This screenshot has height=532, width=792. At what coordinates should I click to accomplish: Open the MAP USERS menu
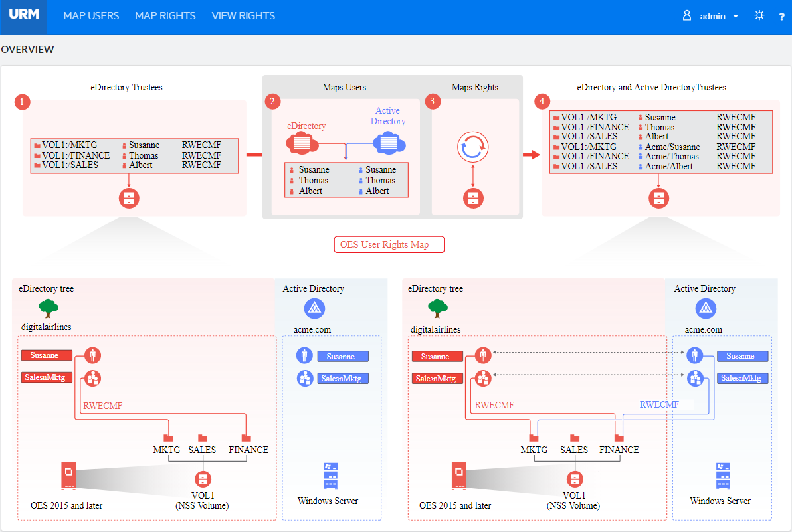(91, 16)
